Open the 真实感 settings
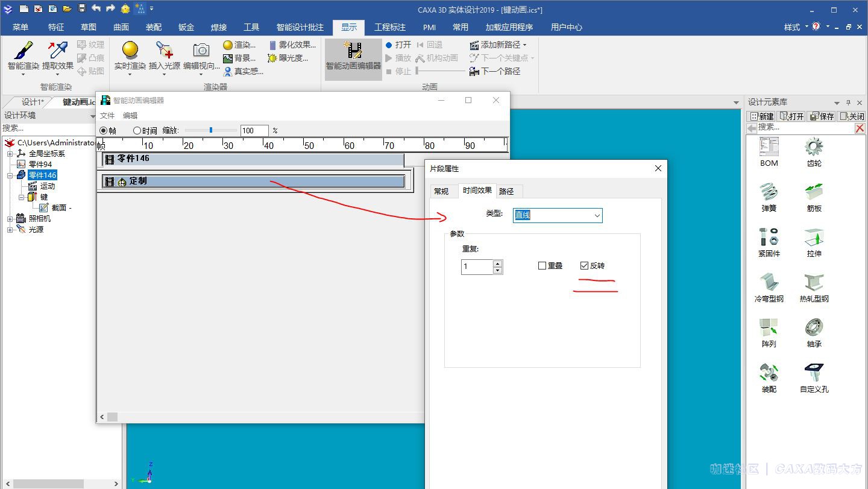Image resolution: width=868 pixels, height=489 pixels. click(243, 71)
